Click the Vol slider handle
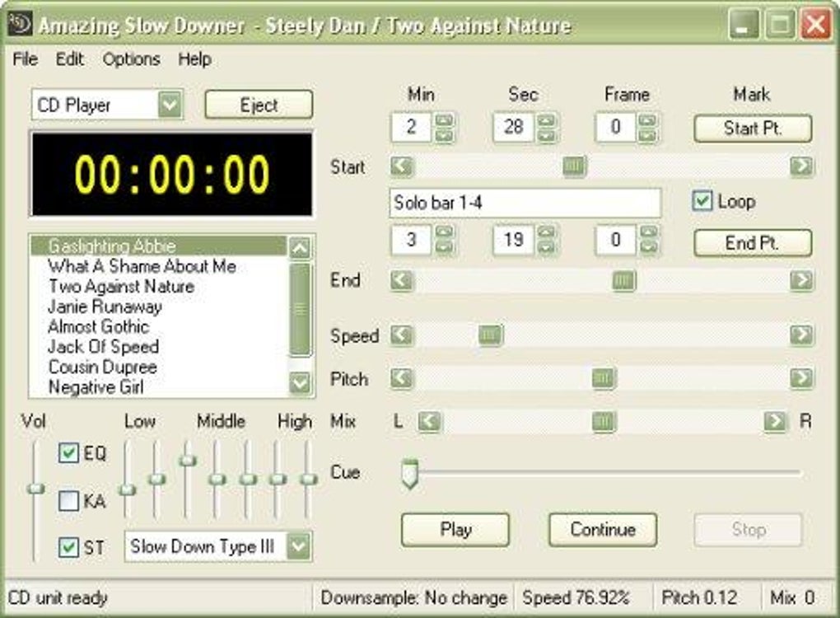This screenshot has height=618, width=840. coord(36,489)
